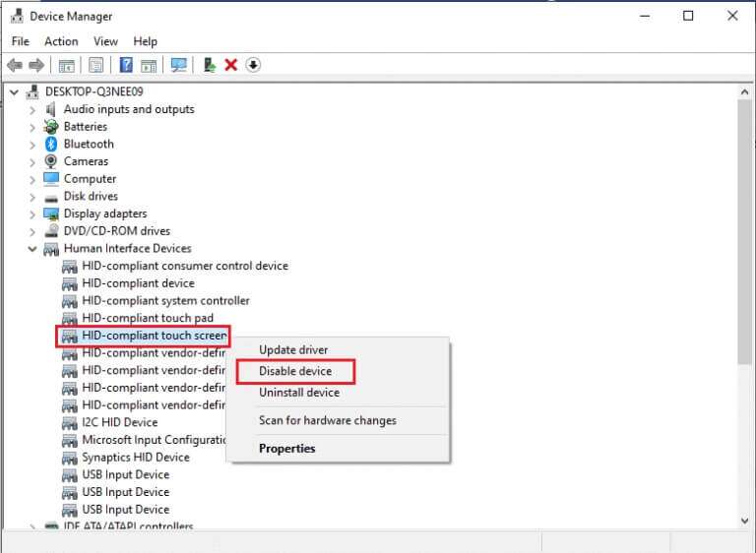Click the blue Help toolbar icon
Viewport: 756px width, 553px height.
click(126, 65)
